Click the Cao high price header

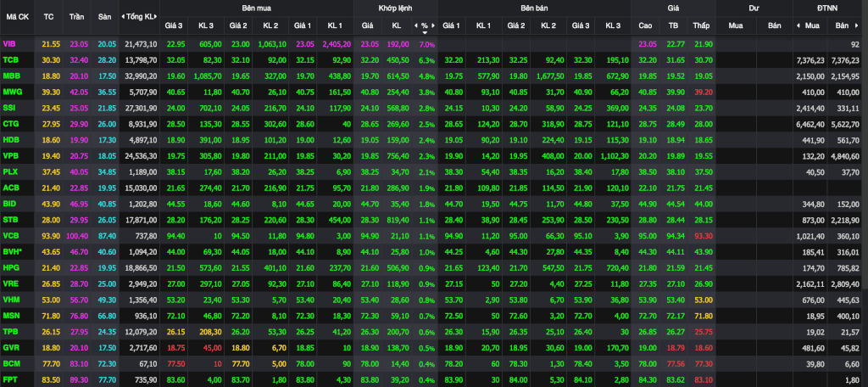point(645,25)
